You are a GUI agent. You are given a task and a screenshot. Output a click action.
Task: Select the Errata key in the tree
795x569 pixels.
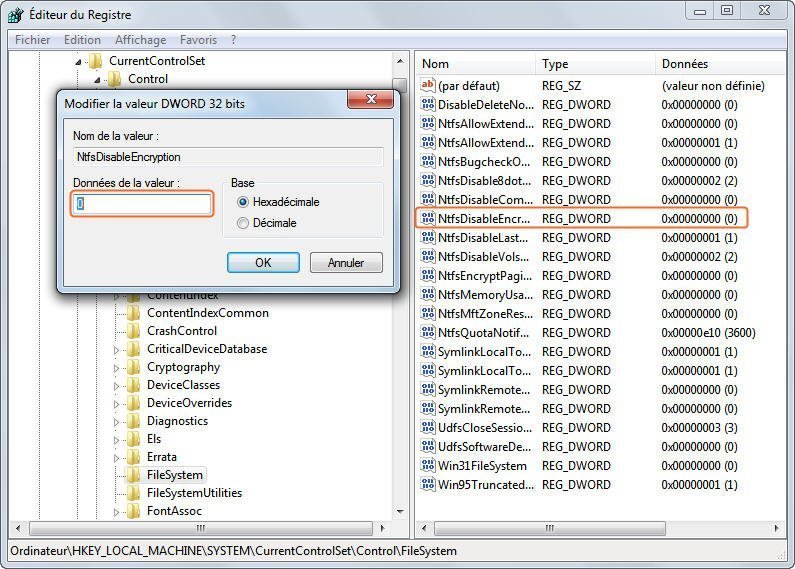point(162,457)
